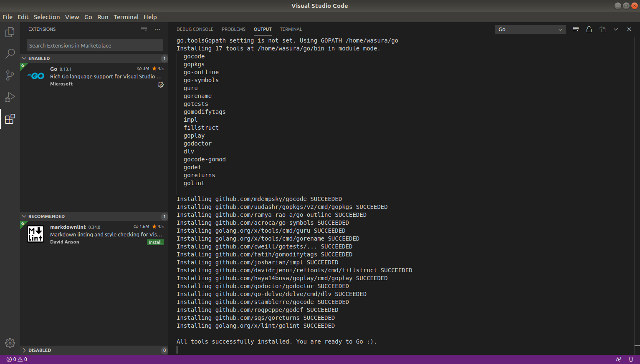Screen dimensions: 640x364
Task: Click markdownlint 1.6M download count
Action: pos(142,226)
